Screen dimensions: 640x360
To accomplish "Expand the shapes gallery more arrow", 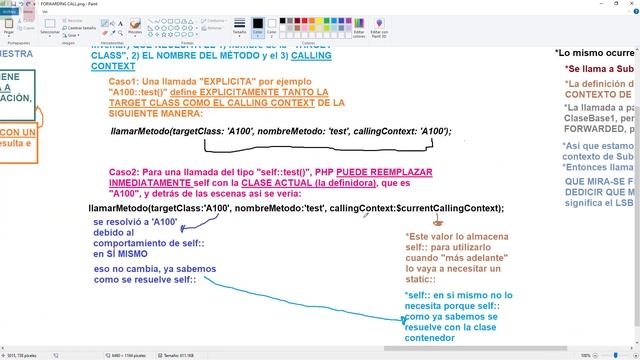I will click(x=197, y=35).
